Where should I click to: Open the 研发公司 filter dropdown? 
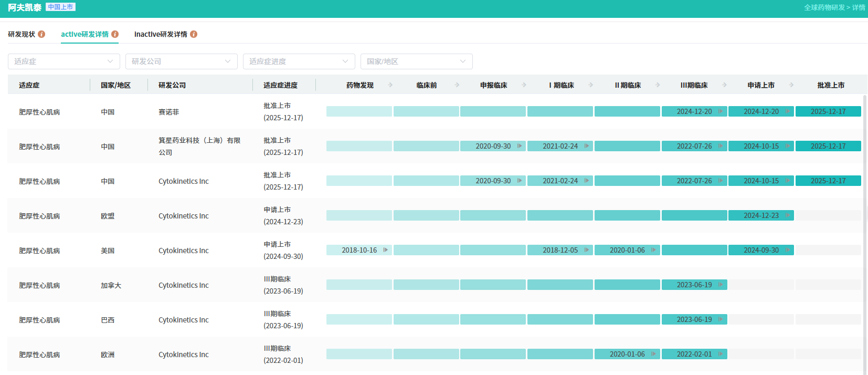coord(181,61)
